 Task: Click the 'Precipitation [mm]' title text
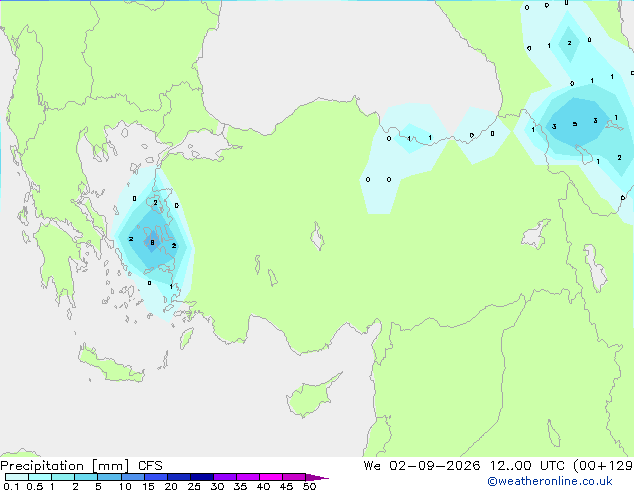point(65,466)
